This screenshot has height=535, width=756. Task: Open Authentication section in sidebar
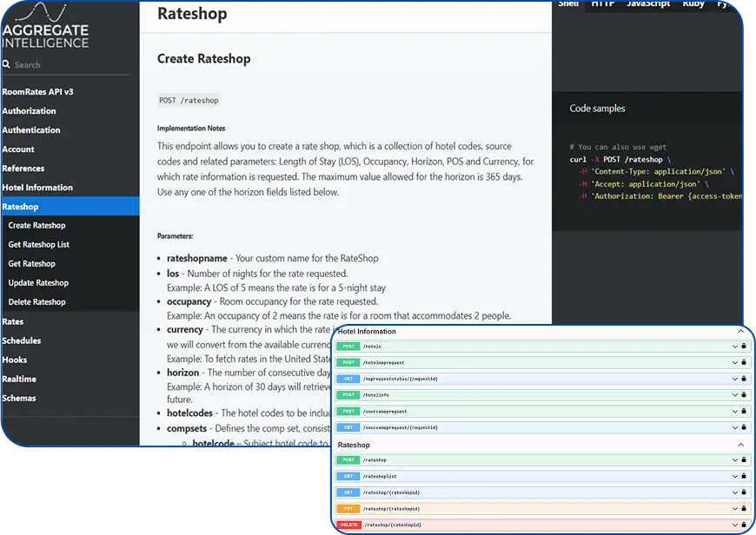click(x=31, y=130)
